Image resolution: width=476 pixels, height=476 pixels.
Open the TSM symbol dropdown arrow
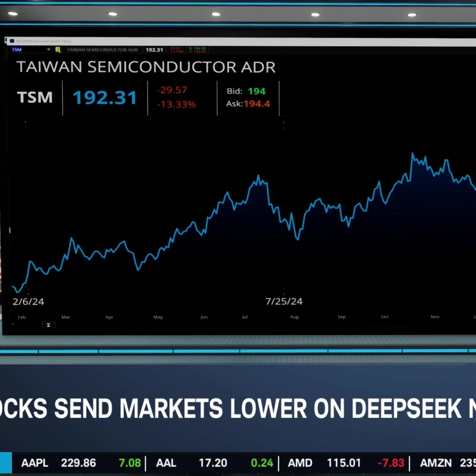(49, 50)
